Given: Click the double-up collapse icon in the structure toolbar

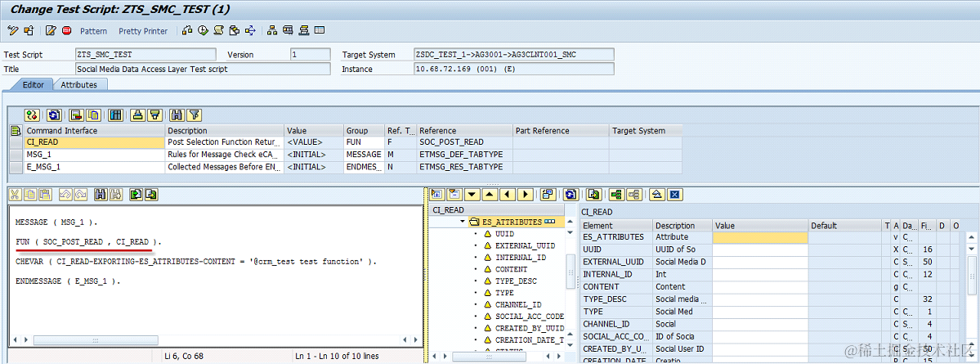Looking at the screenshot, I should pos(656,195).
